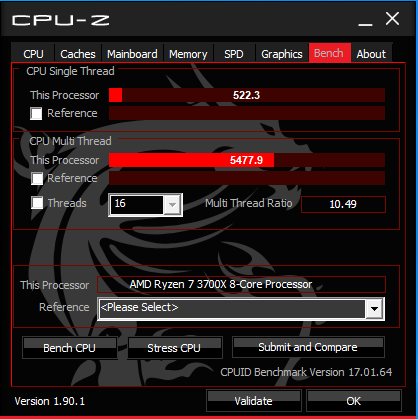Enable the multi thread Reference checkbox
418x419 pixels.
click(37, 178)
